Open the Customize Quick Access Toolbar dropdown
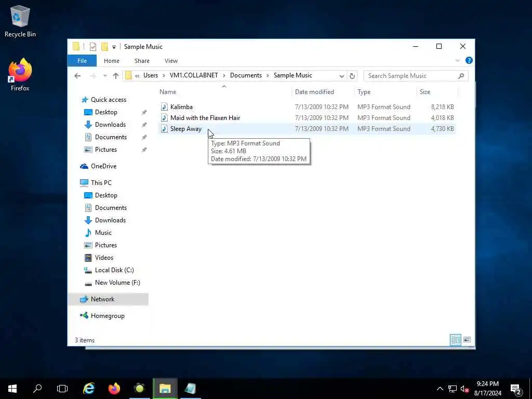Screen dimensions: 532x399 click(114, 47)
